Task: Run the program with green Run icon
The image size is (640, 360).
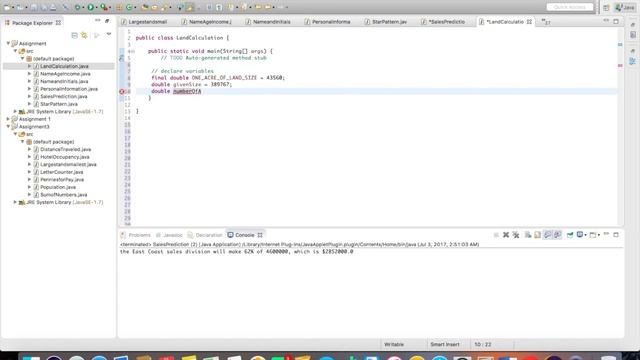Action: click(91, 7)
